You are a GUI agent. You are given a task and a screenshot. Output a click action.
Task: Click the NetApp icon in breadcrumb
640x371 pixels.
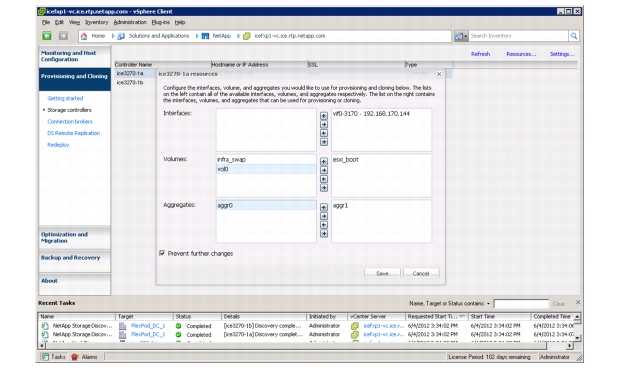point(205,36)
